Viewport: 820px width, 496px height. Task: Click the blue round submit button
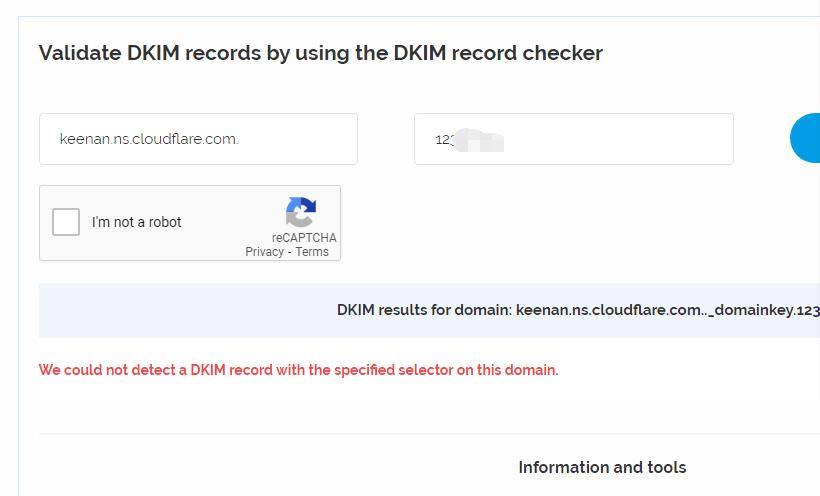805,138
